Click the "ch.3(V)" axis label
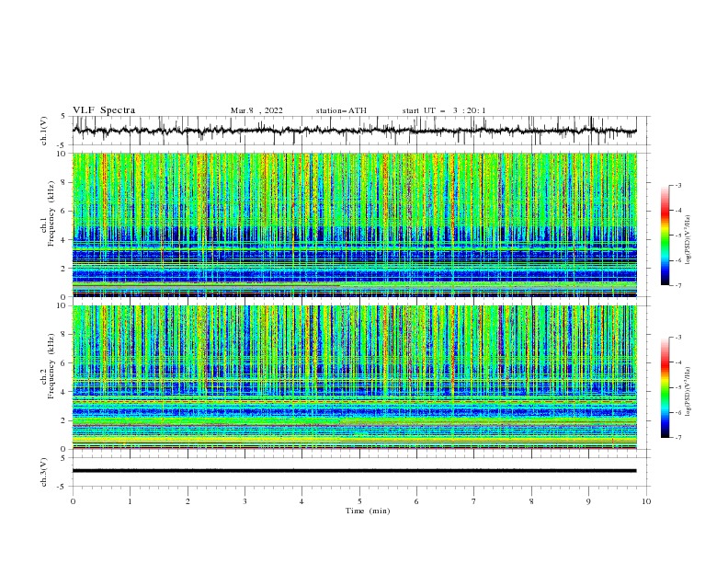The width and height of the screenshot is (728, 563). point(44,472)
